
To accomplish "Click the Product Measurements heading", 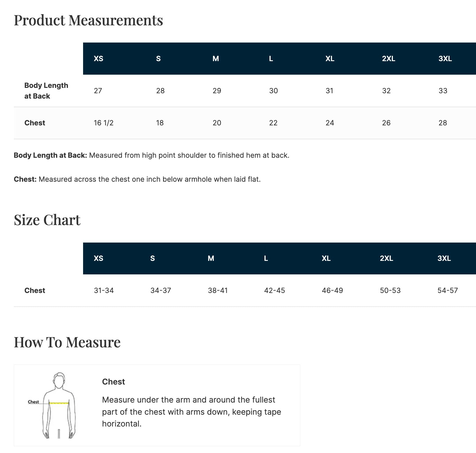I will (x=88, y=20).
